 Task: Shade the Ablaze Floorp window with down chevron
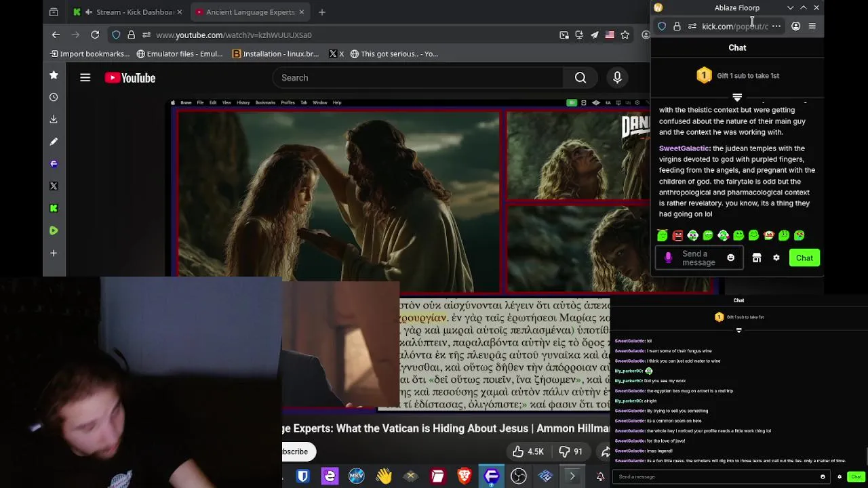[790, 7]
